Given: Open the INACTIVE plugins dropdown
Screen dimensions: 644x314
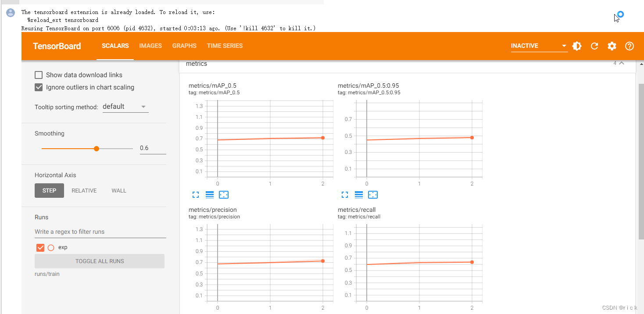Looking at the screenshot, I should [539, 46].
